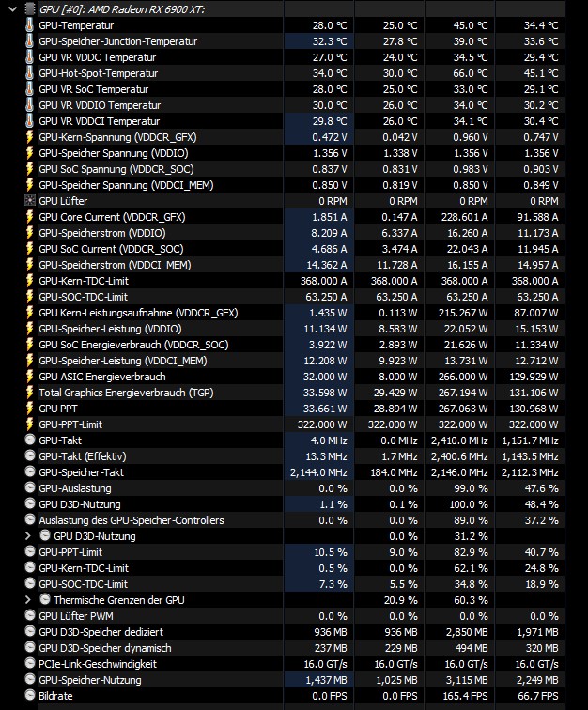The width and height of the screenshot is (588, 710).
Task: Click lightning icon of GPU-Kern-Spannung (VDDCR_GFX)
Action: (x=29, y=137)
